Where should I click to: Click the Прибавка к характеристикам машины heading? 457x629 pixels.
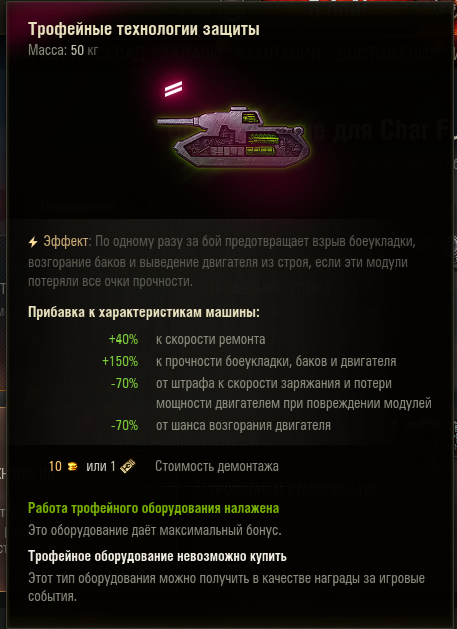coord(144,312)
